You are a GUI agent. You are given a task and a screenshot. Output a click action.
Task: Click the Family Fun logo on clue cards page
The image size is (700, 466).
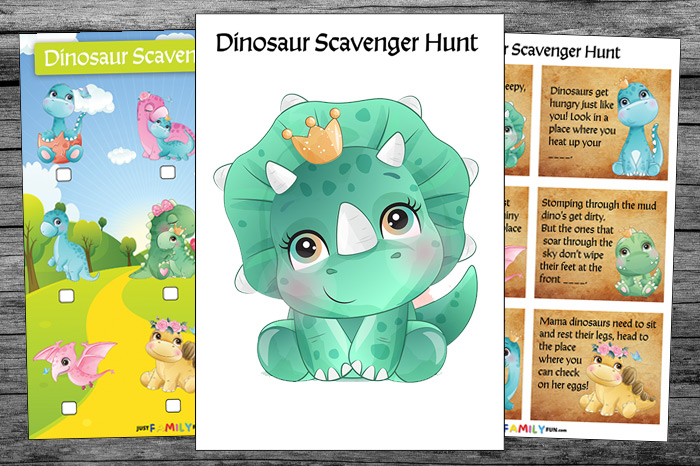[x=535, y=429]
